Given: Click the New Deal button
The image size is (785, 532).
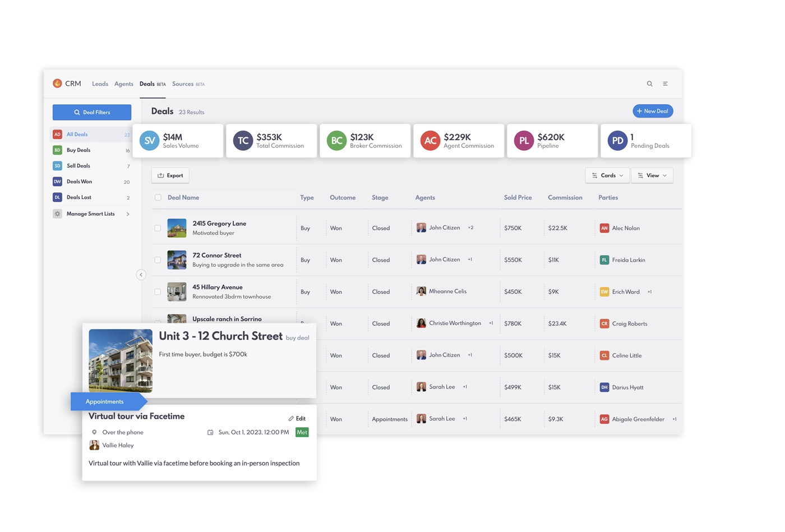Looking at the screenshot, I should (x=652, y=111).
